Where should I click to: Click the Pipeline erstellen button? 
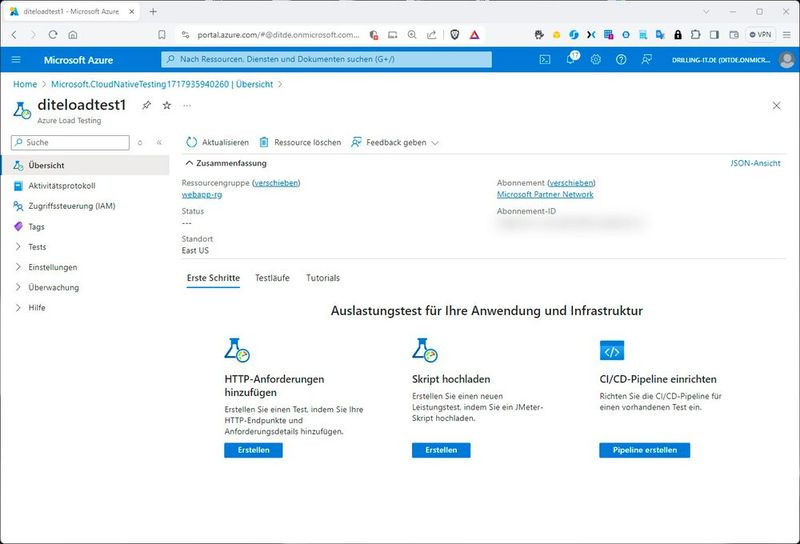coord(645,450)
